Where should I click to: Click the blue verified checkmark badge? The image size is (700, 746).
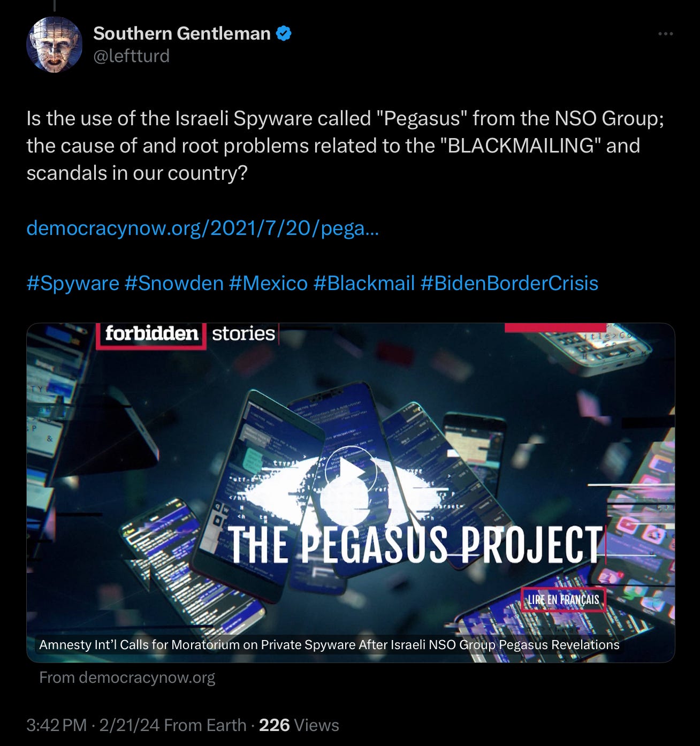click(x=284, y=34)
